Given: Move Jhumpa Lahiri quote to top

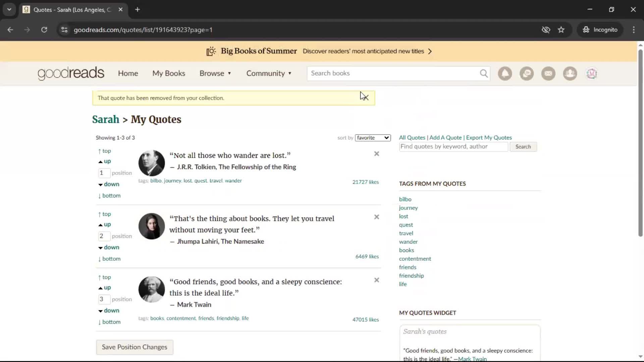Looking at the screenshot, I should pos(104,214).
